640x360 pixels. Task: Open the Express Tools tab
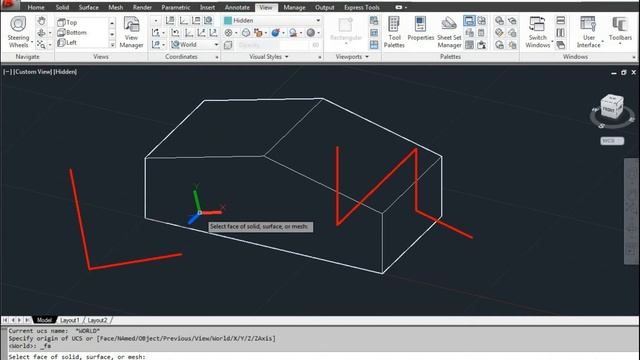(362, 7)
